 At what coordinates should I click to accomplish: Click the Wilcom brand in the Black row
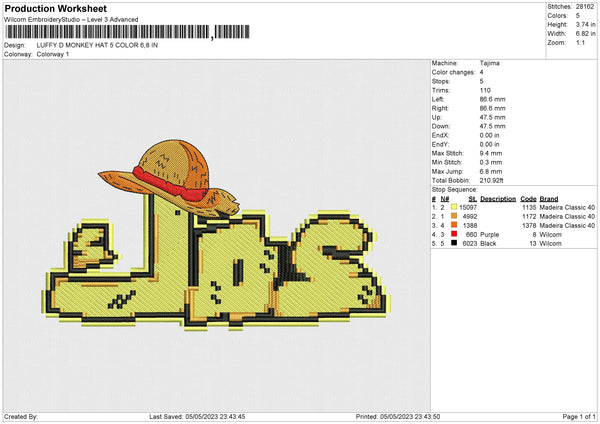click(x=550, y=243)
